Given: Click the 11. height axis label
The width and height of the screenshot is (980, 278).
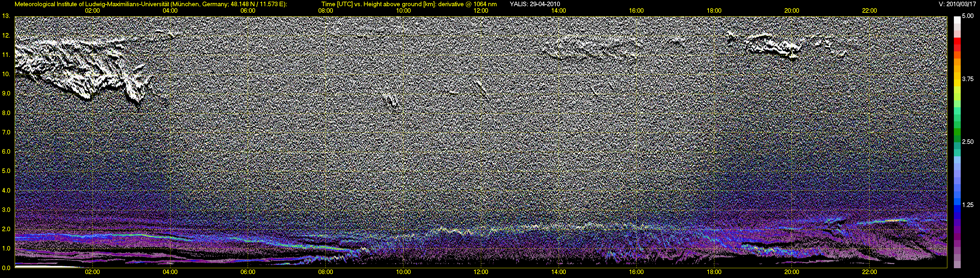Looking at the screenshot, I should [6, 55].
